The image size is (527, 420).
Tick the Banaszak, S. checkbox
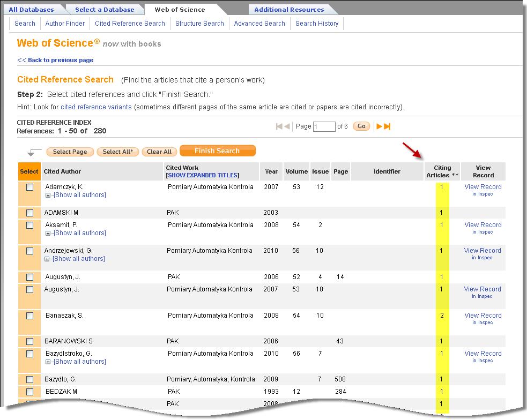pos(29,316)
